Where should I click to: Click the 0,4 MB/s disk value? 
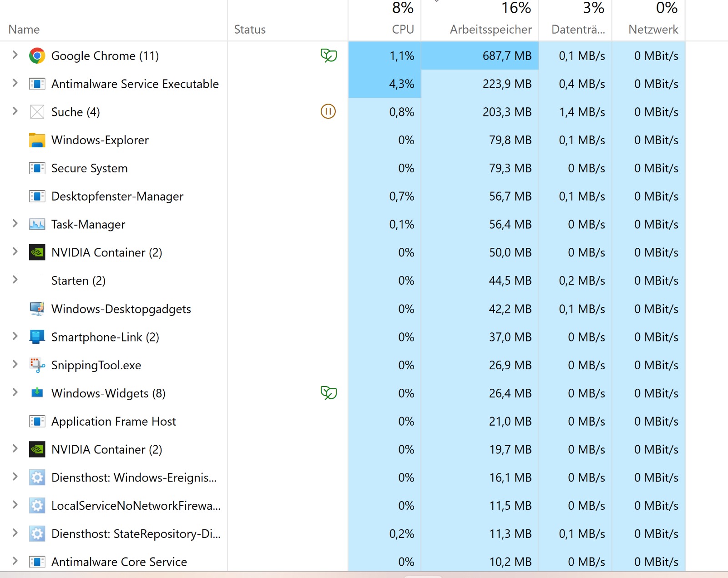(582, 84)
